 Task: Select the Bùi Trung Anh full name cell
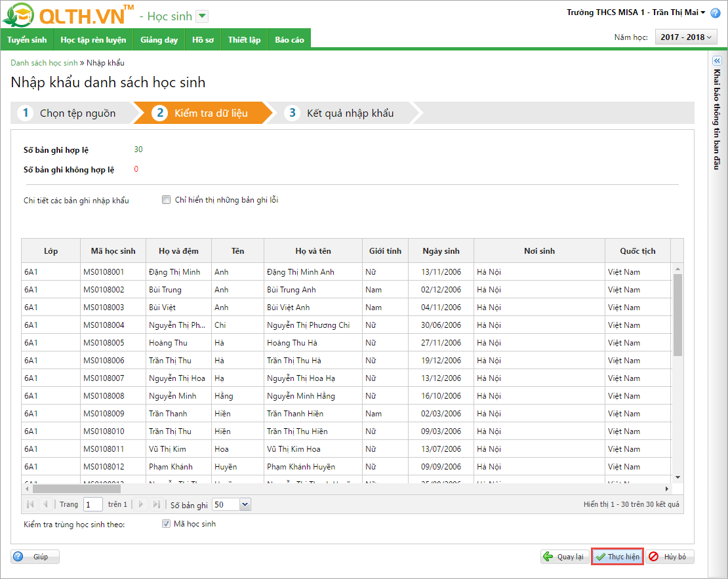pos(313,290)
